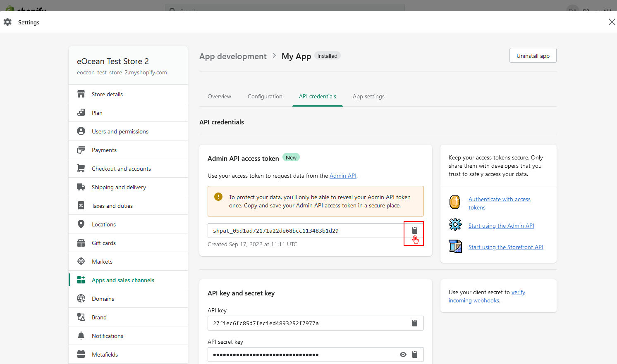The height and width of the screenshot is (364, 617).
Task: Open Users and permissions settings
Action: pos(120,131)
